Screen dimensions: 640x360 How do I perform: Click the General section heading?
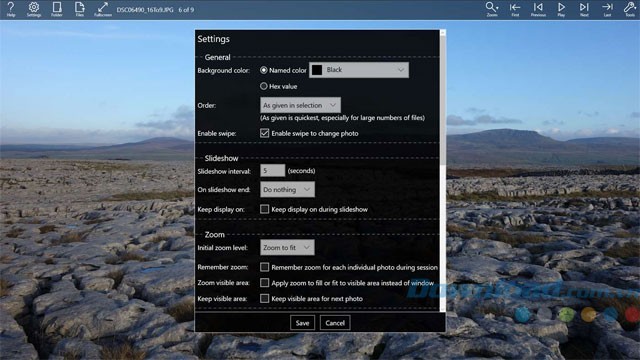(218, 57)
